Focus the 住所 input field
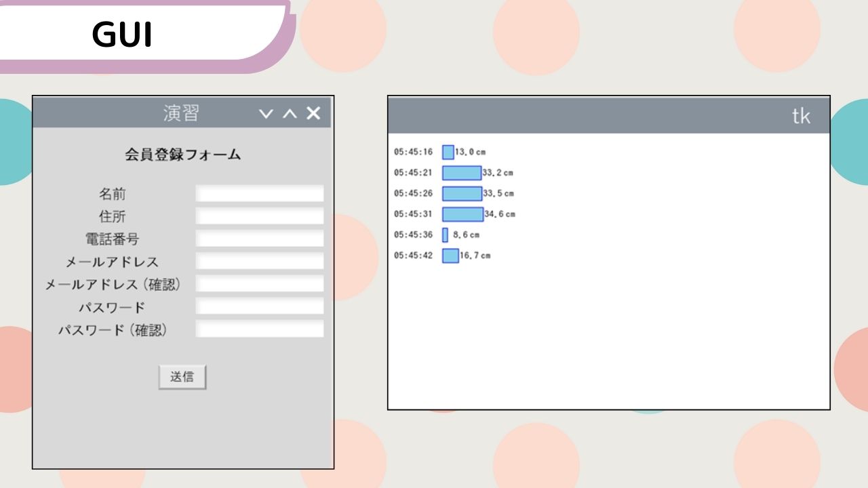 (260, 216)
